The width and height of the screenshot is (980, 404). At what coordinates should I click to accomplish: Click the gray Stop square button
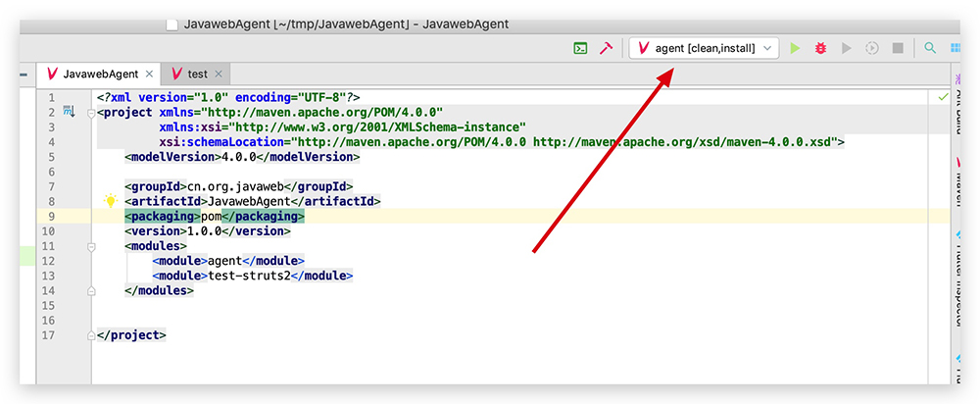(898, 48)
